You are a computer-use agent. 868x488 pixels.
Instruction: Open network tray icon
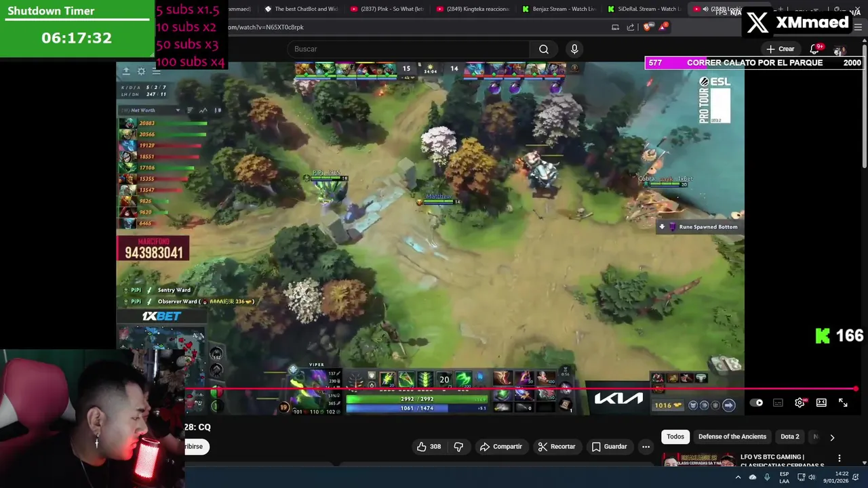(801, 477)
